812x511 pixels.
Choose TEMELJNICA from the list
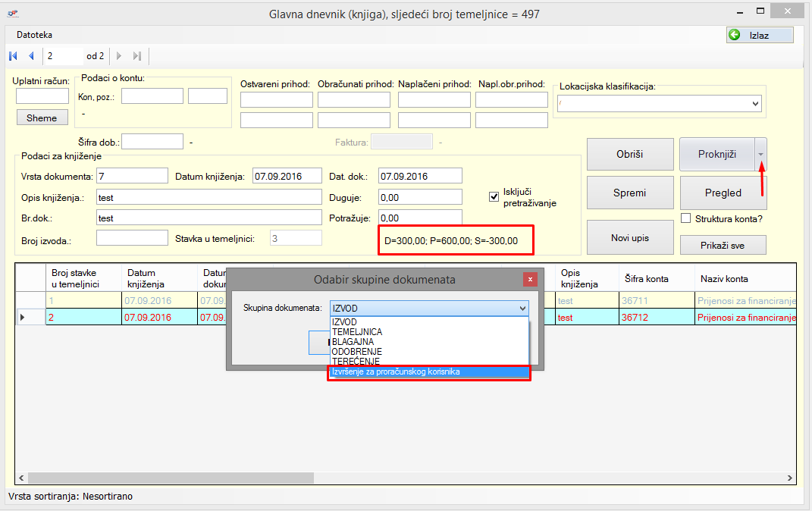[357, 332]
